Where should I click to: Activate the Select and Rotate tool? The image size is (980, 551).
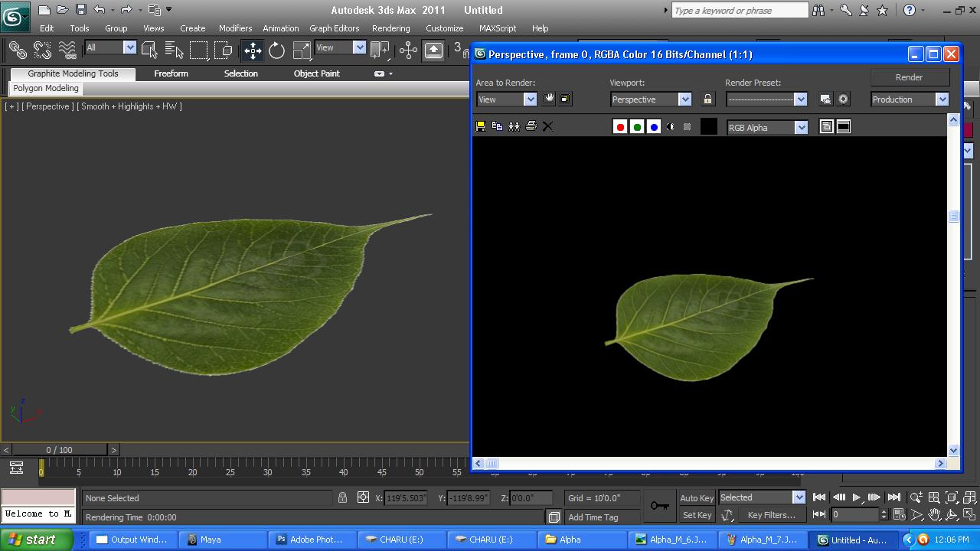coord(276,51)
